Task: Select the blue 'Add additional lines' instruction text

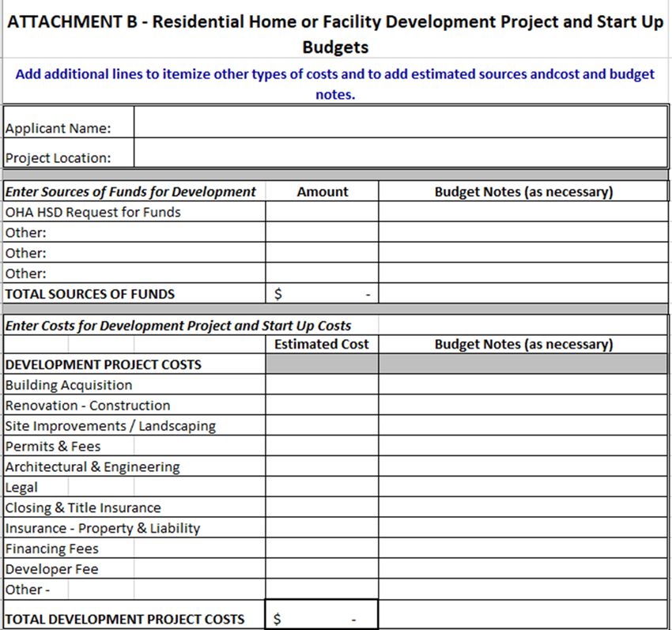Action: tap(335, 84)
